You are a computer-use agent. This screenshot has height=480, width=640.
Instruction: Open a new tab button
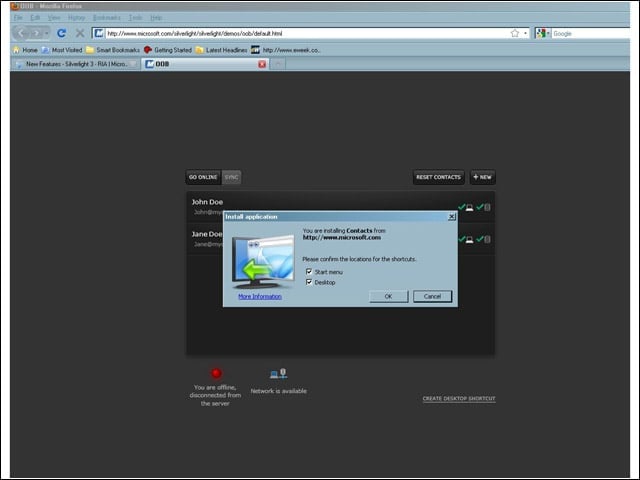click(278, 64)
